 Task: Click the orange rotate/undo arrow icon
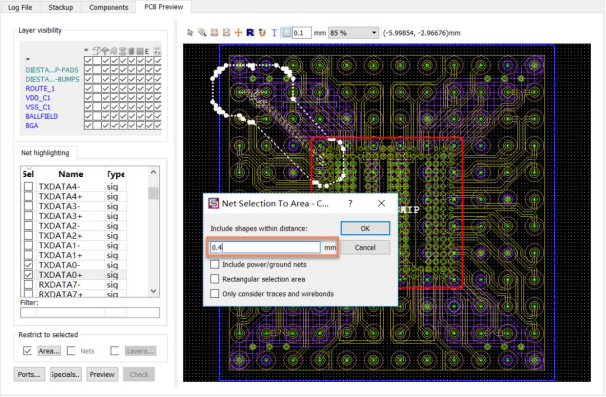(x=262, y=33)
